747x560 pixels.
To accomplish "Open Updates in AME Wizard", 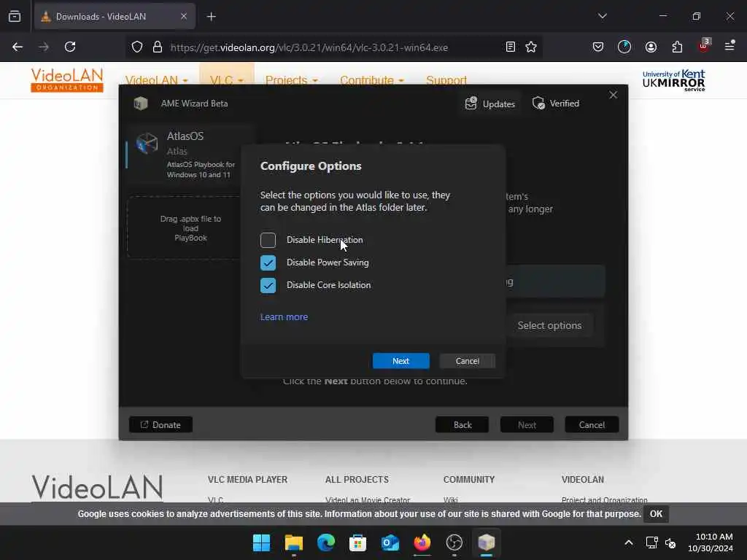I will click(x=489, y=104).
